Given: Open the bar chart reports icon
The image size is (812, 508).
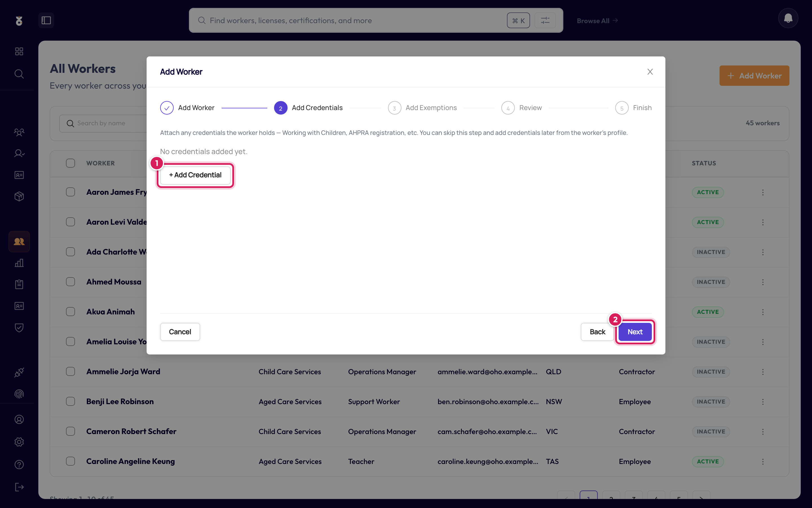Looking at the screenshot, I should pos(19,263).
